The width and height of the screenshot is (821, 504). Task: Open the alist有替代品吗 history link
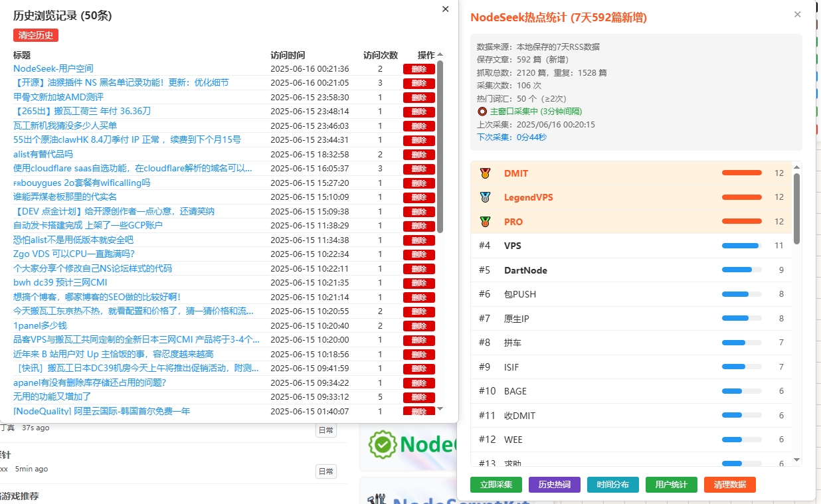click(43, 154)
